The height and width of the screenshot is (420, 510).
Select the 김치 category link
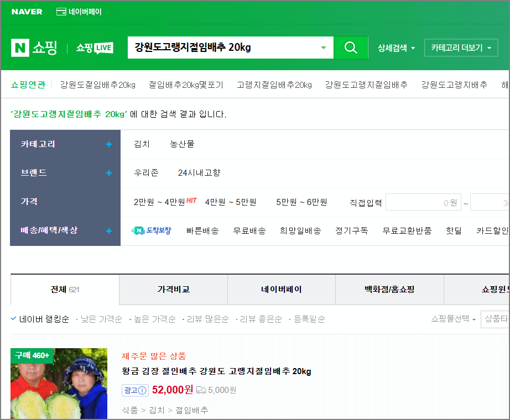pos(143,143)
